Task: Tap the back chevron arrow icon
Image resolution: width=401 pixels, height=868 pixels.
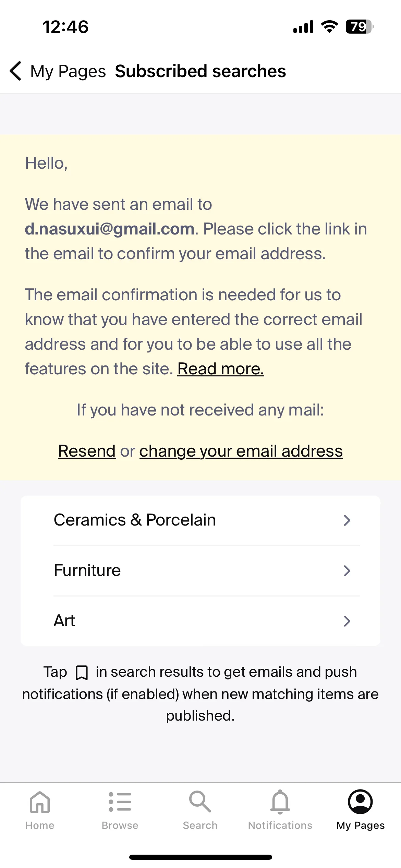Action: click(16, 71)
